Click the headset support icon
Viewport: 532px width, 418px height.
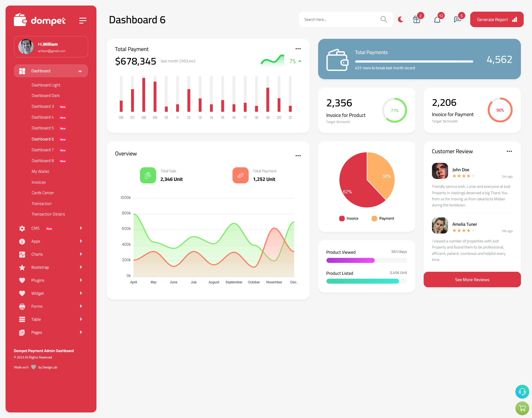pos(522,392)
